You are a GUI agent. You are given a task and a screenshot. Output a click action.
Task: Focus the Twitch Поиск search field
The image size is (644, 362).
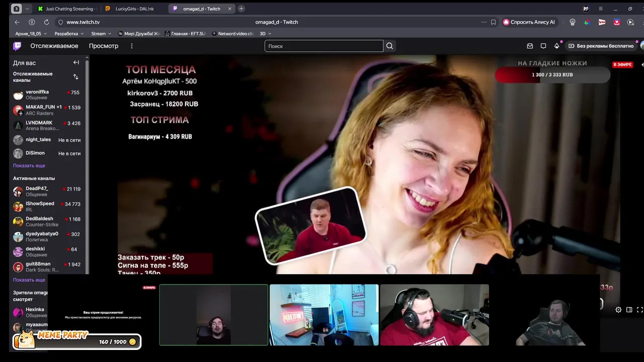coord(324,46)
